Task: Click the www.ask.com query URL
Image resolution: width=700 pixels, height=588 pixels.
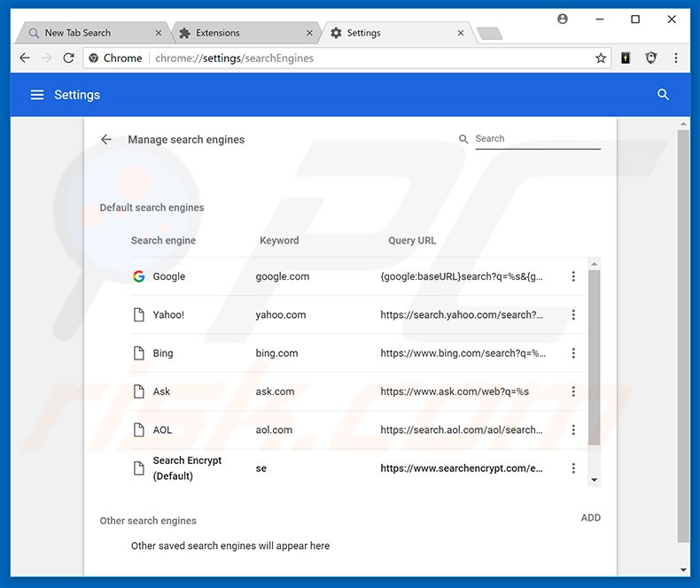Action: [x=455, y=391]
